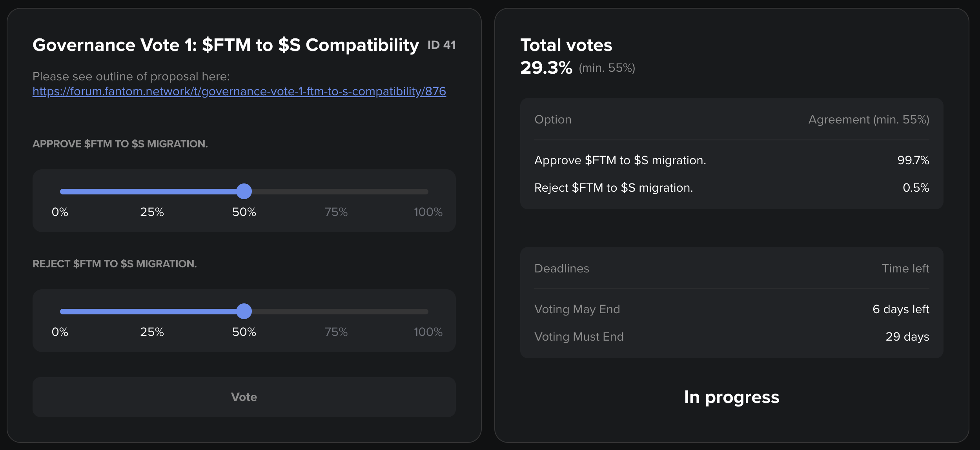This screenshot has height=450, width=980.
Task: Set Approve slider to 0% mark
Action: tap(61, 192)
